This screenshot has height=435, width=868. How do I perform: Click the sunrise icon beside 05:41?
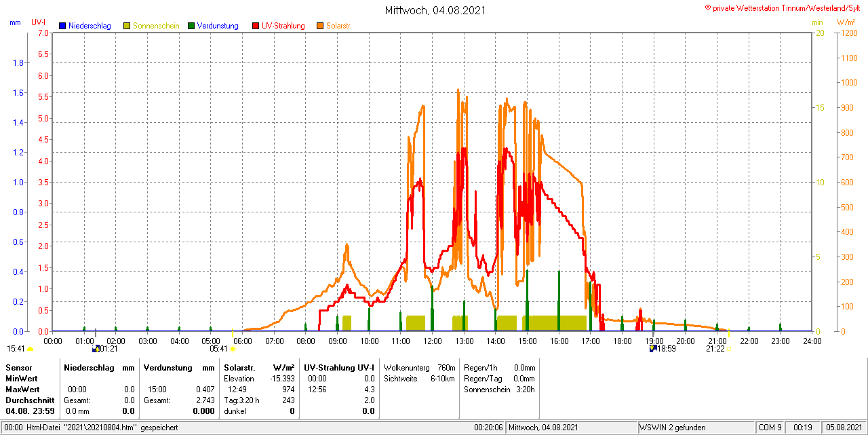tap(233, 349)
